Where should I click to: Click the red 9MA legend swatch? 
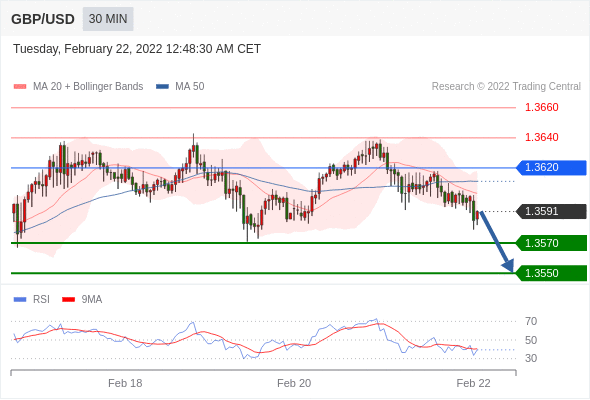click(x=68, y=300)
